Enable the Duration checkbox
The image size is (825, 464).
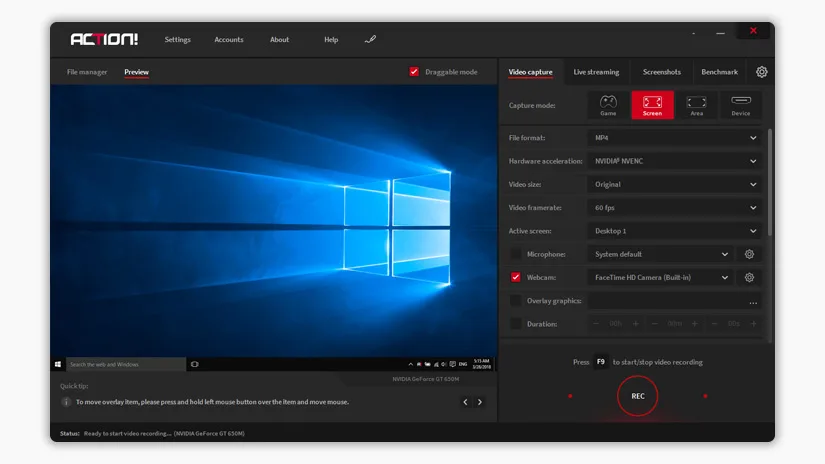click(516, 324)
